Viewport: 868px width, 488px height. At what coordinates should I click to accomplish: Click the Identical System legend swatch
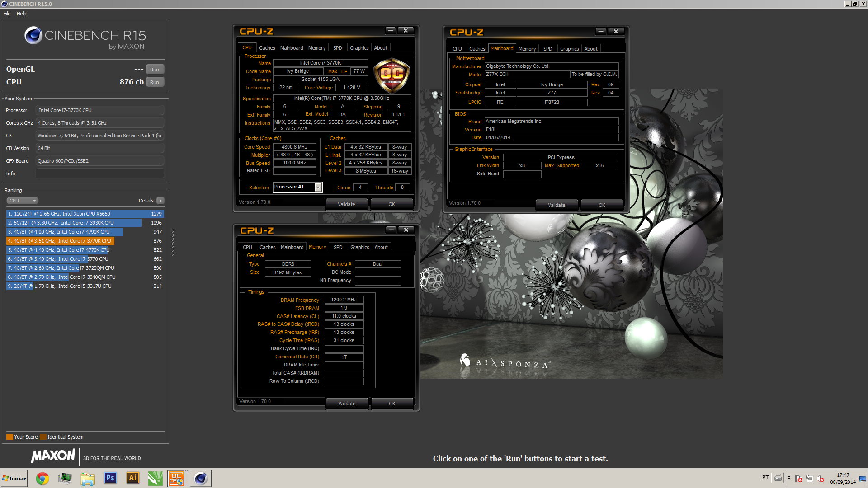click(43, 437)
